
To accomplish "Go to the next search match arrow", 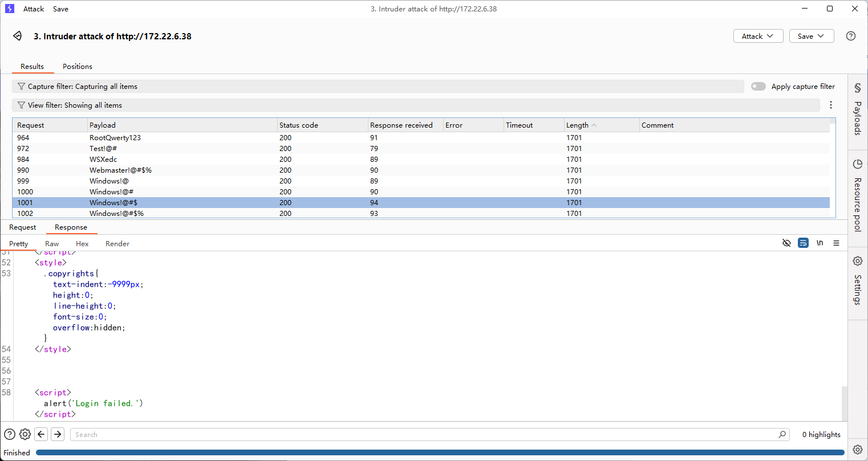I will (58, 434).
